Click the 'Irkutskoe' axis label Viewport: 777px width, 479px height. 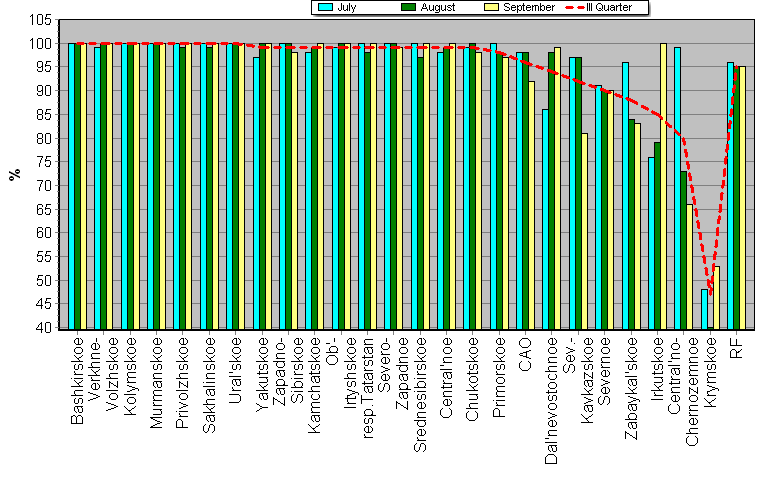pyautogui.click(x=657, y=368)
